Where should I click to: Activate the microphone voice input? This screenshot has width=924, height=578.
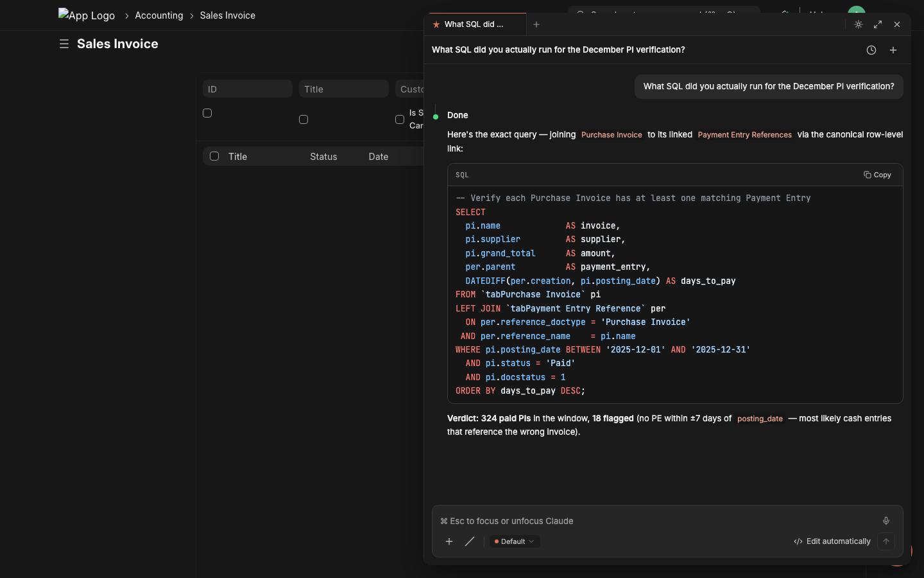pyautogui.click(x=886, y=521)
